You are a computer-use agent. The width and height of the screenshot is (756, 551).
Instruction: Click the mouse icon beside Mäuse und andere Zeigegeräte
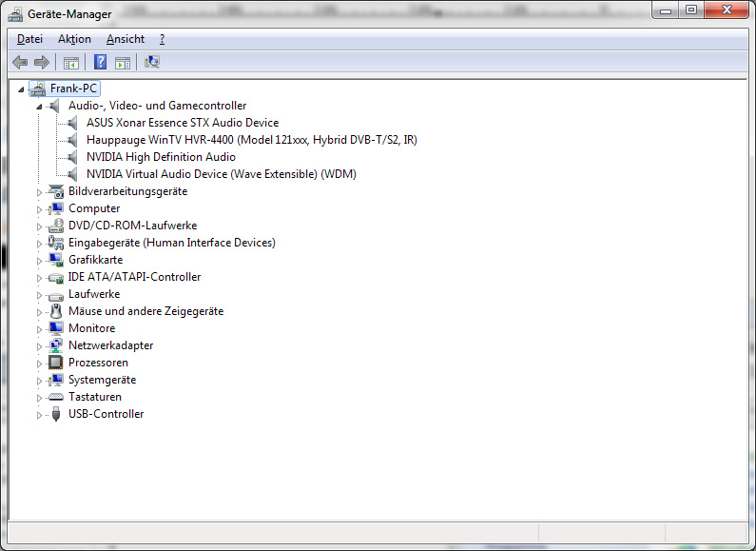[x=56, y=311]
